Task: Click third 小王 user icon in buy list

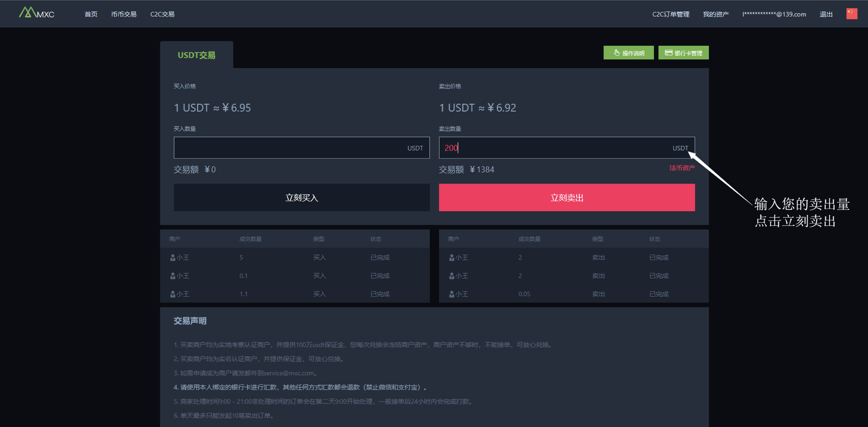Action: 172,294
